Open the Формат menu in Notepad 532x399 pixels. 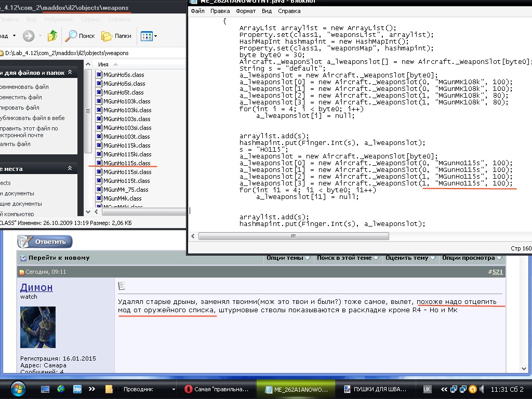(245, 10)
